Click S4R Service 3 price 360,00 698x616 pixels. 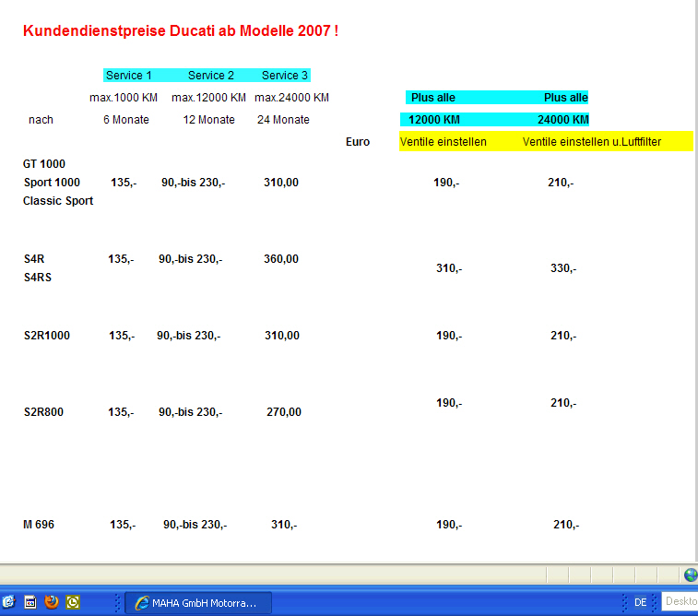[x=281, y=259]
